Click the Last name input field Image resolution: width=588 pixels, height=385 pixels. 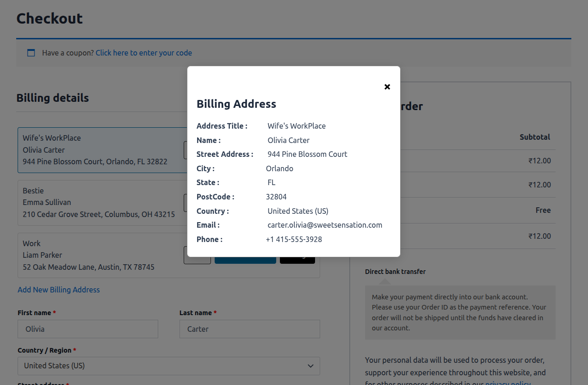(249, 329)
